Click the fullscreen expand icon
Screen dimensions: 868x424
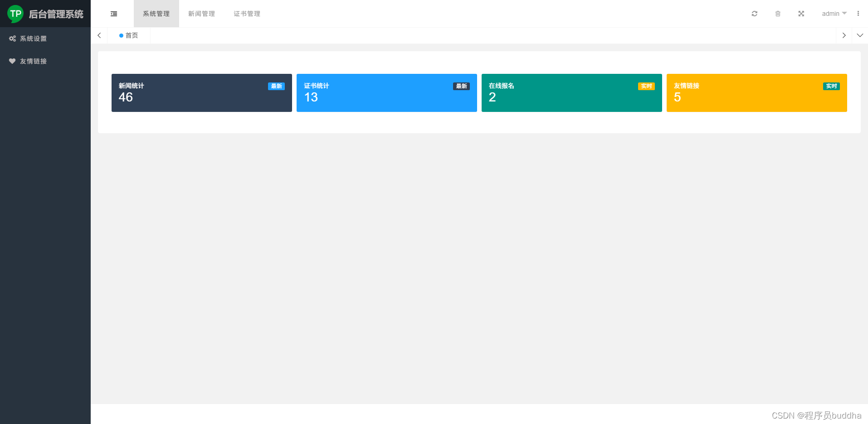pos(801,14)
